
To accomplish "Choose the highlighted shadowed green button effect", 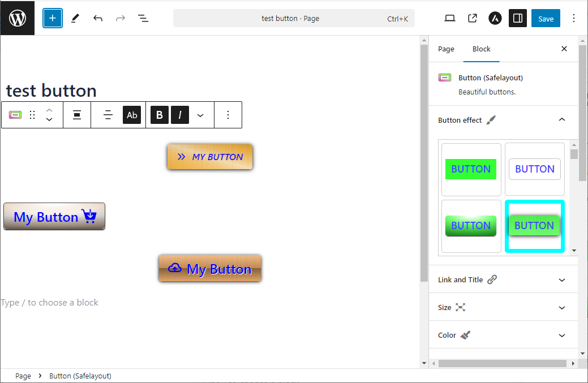I will (535, 226).
